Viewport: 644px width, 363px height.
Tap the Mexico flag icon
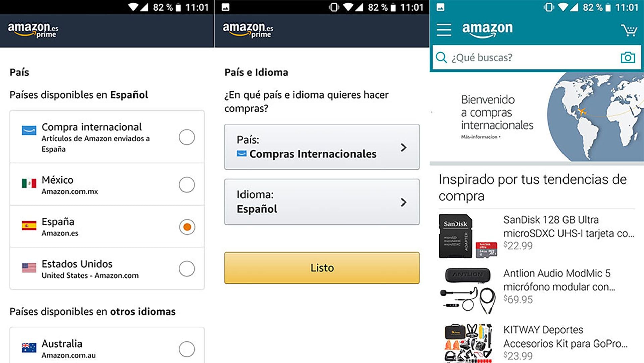click(29, 183)
